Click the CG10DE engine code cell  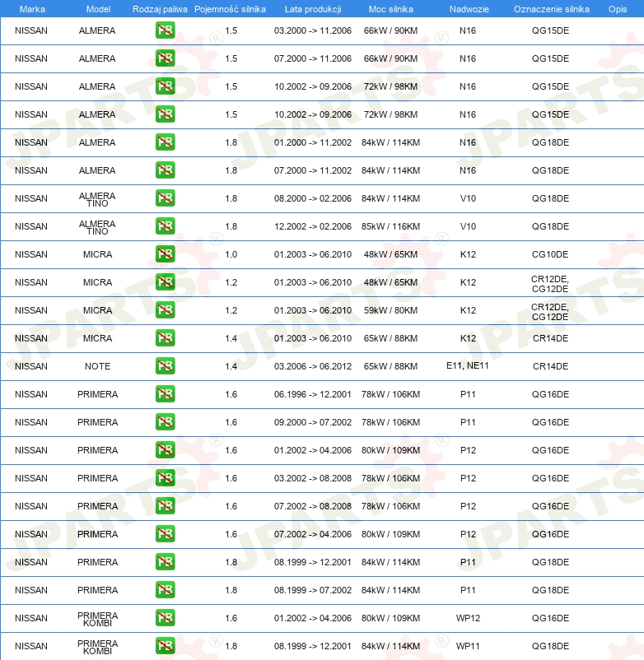(x=550, y=254)
